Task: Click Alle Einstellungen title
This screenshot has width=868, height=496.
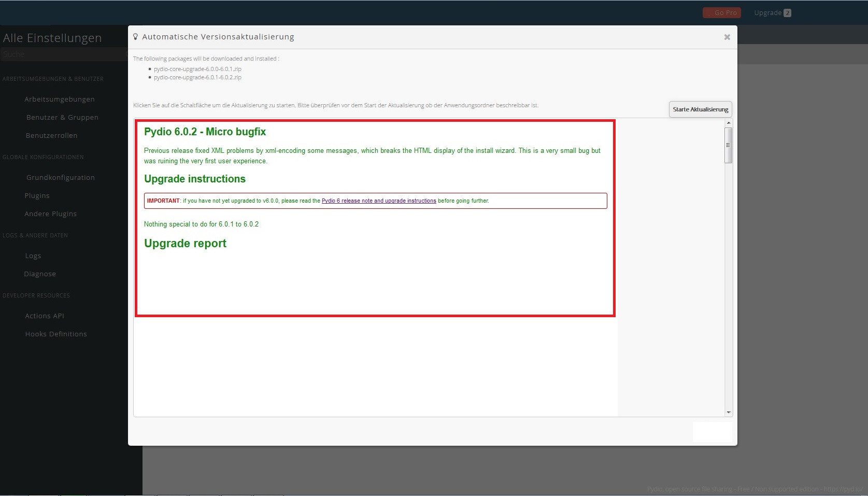Action: pos(52,38)
